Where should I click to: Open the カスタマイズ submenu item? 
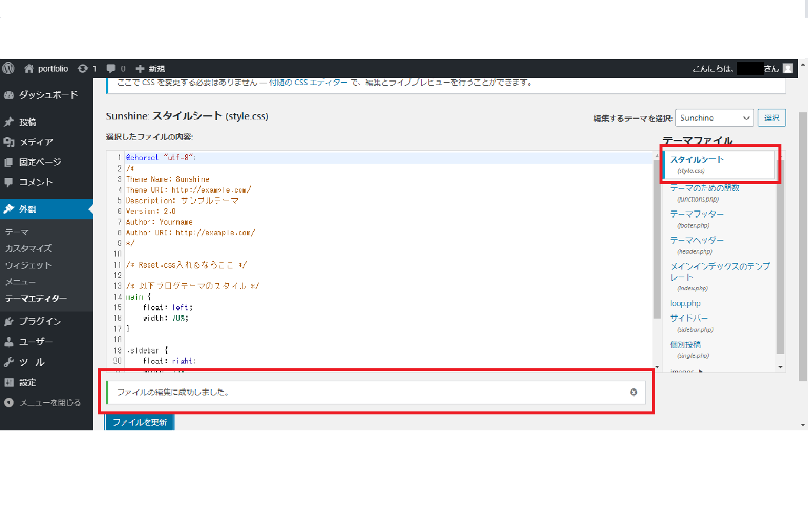click(28, 248)
